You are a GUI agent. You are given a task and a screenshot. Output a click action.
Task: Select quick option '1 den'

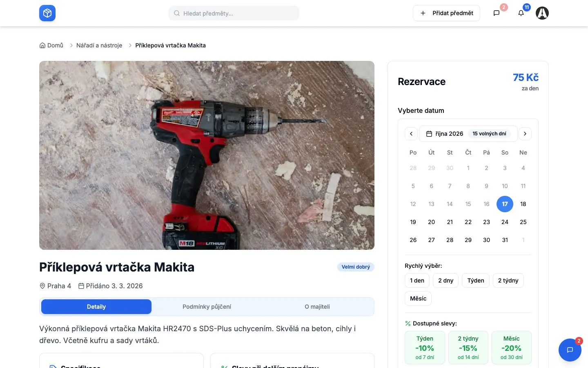pos(417,280)
